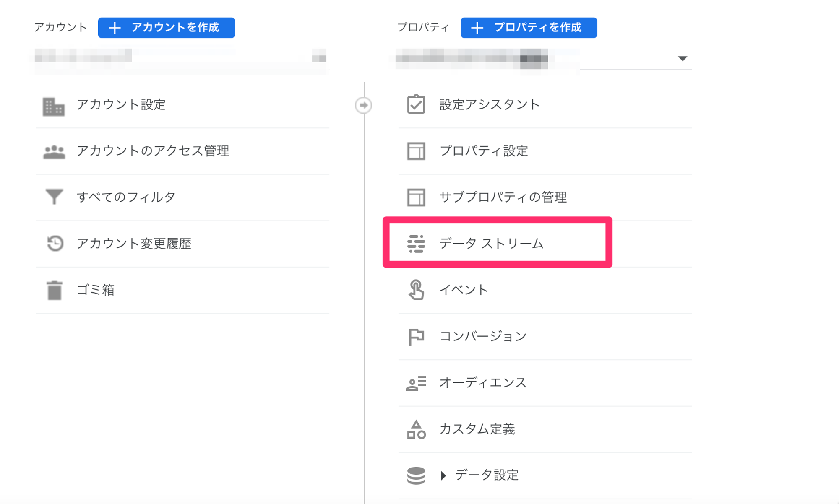Click the アカウントを作成 button
Screen dimensions: 839x504
click(167, 28)
